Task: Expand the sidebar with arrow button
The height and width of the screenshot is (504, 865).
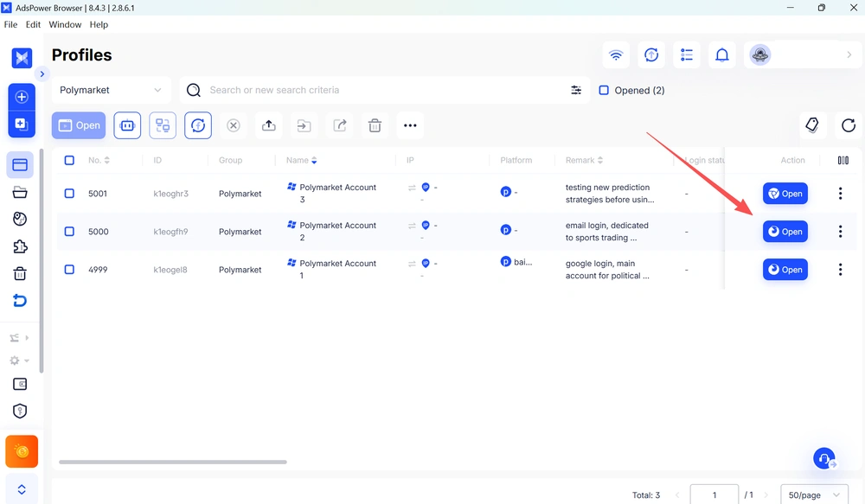Action: pos(42,73)
